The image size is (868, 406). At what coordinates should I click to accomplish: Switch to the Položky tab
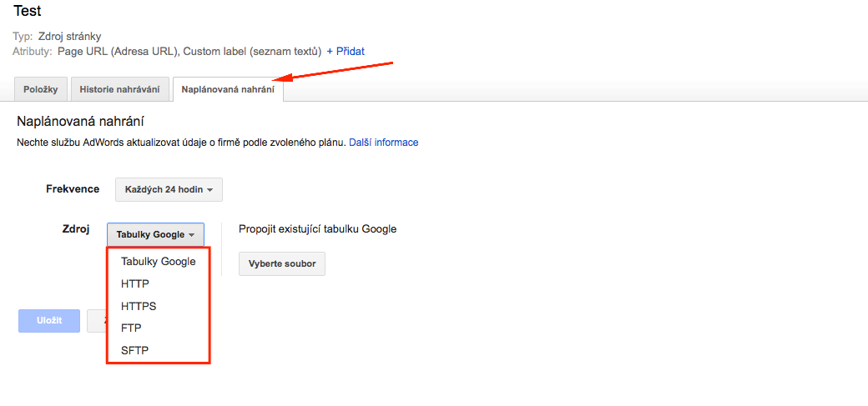40,89
